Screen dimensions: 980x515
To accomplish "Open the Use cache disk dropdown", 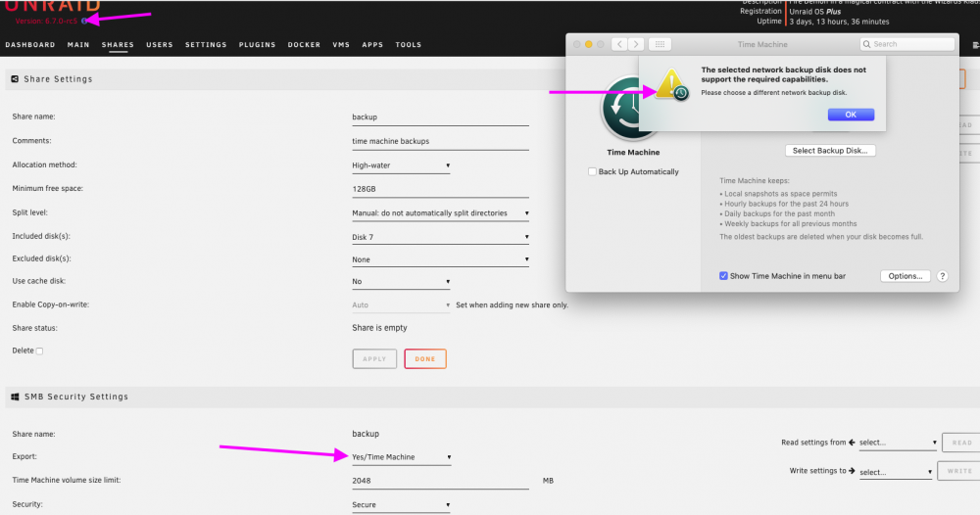I will (401, 282).
